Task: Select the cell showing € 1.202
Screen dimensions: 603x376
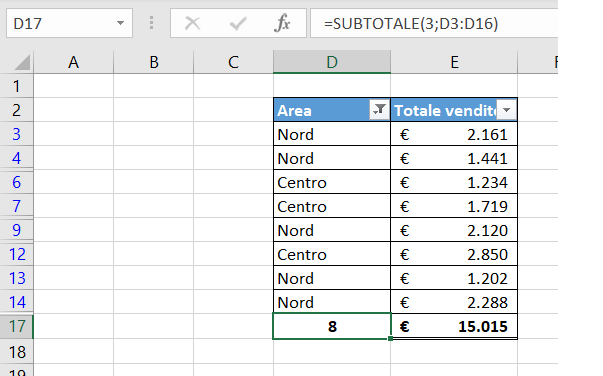Action: pyautogui.click(x=454, y=278)
